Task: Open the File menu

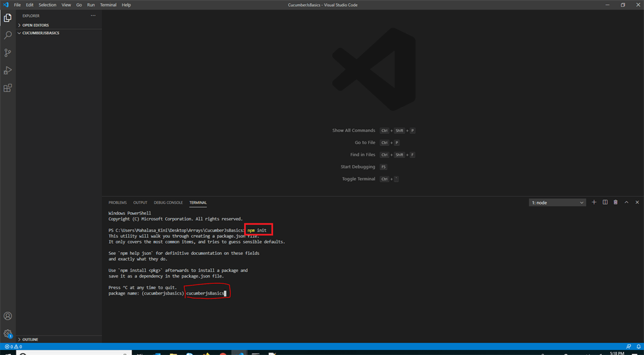Action: tap(17, 5)
